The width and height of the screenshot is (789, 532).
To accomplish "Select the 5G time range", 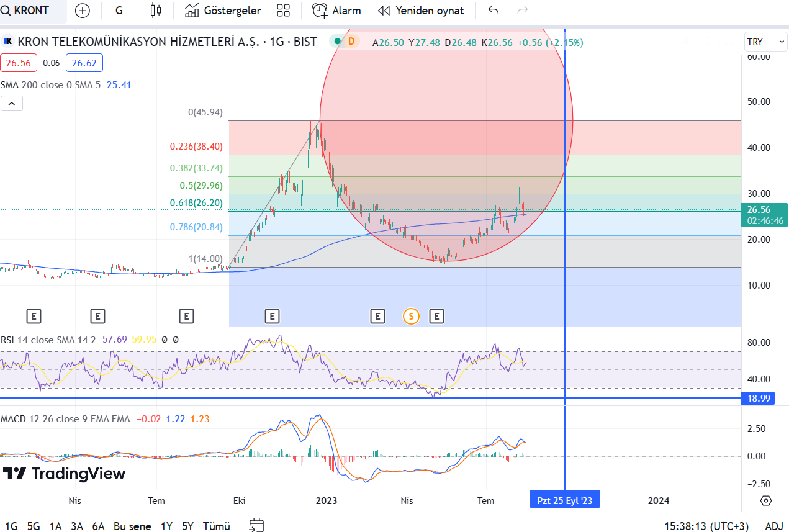I will click(x=34, y=526).
